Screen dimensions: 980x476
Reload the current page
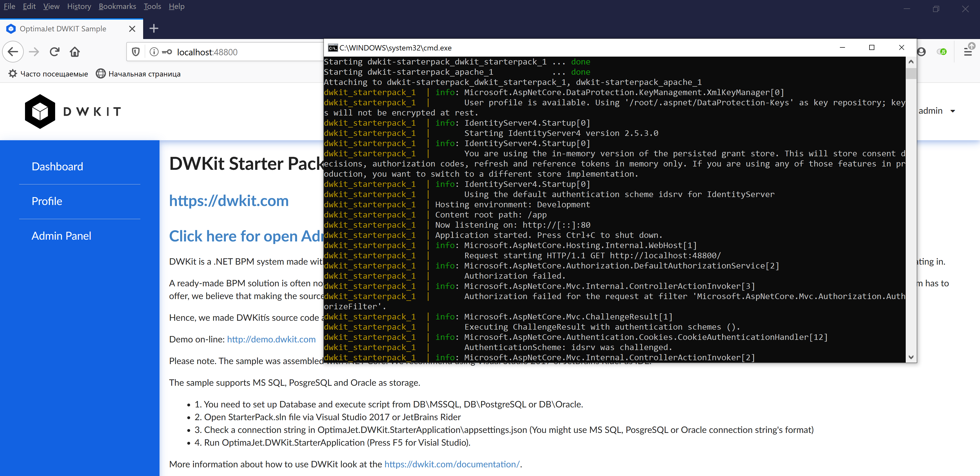click(x=54, y=52)
